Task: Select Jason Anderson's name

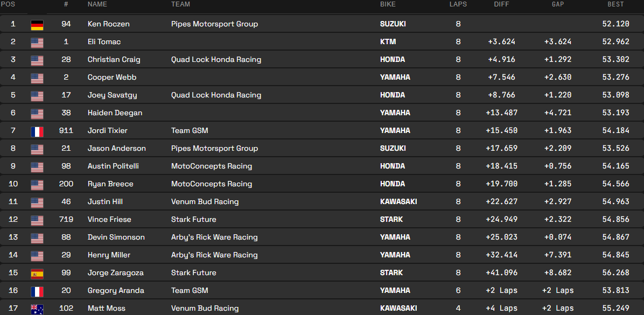Action: (116, 149)
